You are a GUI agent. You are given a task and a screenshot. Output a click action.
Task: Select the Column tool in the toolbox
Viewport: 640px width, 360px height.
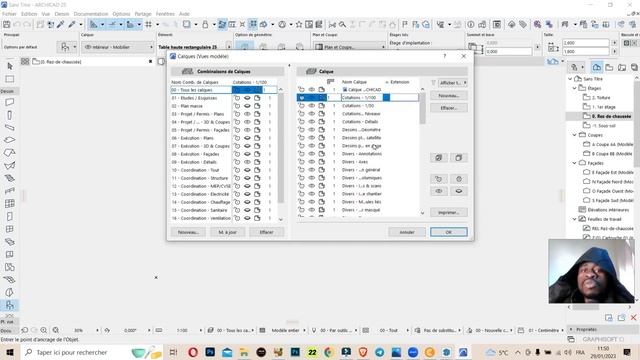point(10,115)
